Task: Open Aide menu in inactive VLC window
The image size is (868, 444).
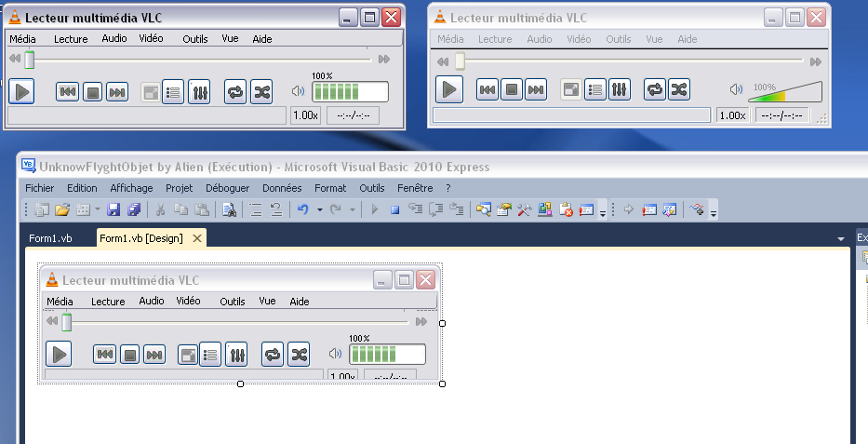Action: 687,39
